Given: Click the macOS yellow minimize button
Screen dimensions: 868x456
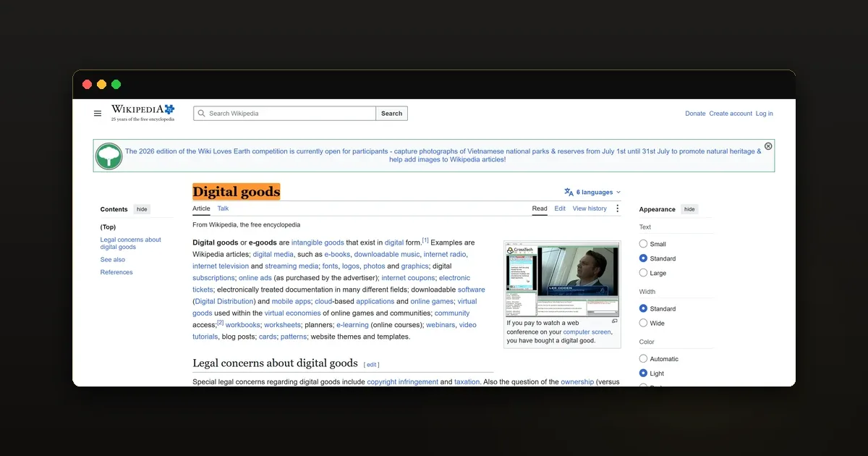Looking at the screenshot, I should [101, 85].
